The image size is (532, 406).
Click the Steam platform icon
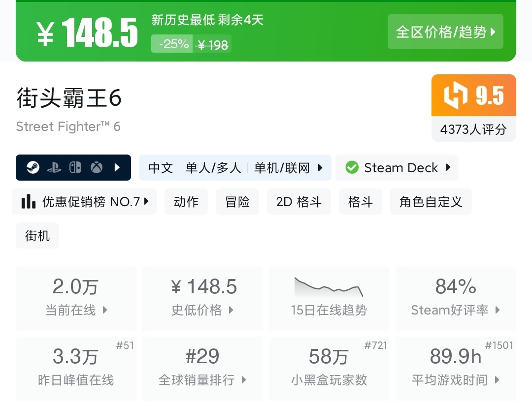click(x=33, y=168)
